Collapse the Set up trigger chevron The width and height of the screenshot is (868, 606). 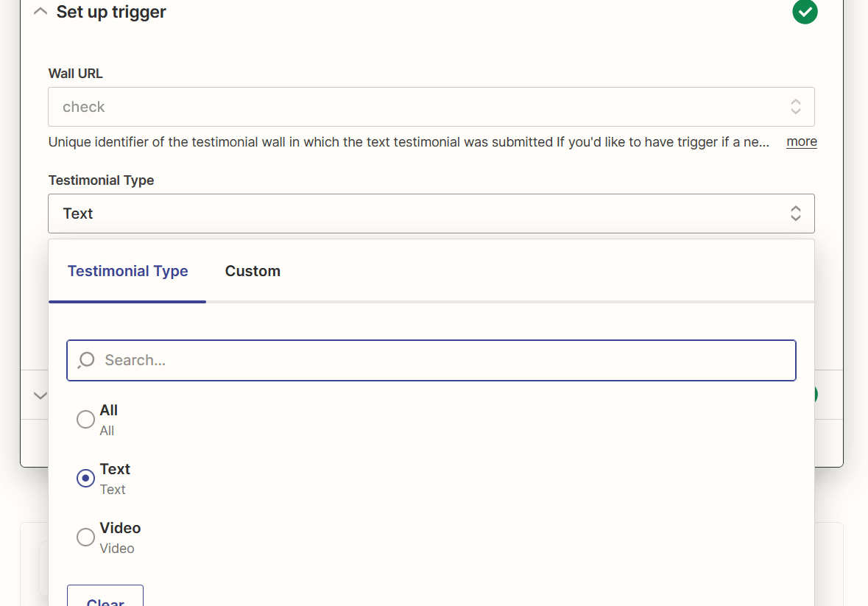point(40,12)
